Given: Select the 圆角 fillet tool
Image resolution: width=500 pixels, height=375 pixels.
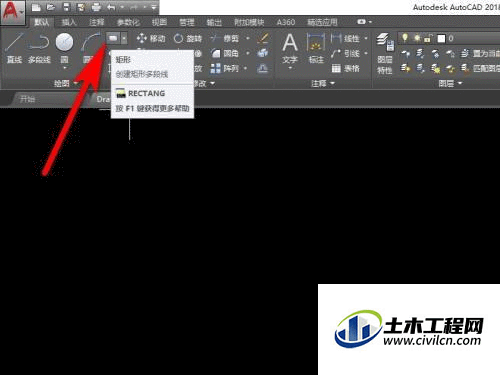Looking at the screenshot, I should 225,53.
